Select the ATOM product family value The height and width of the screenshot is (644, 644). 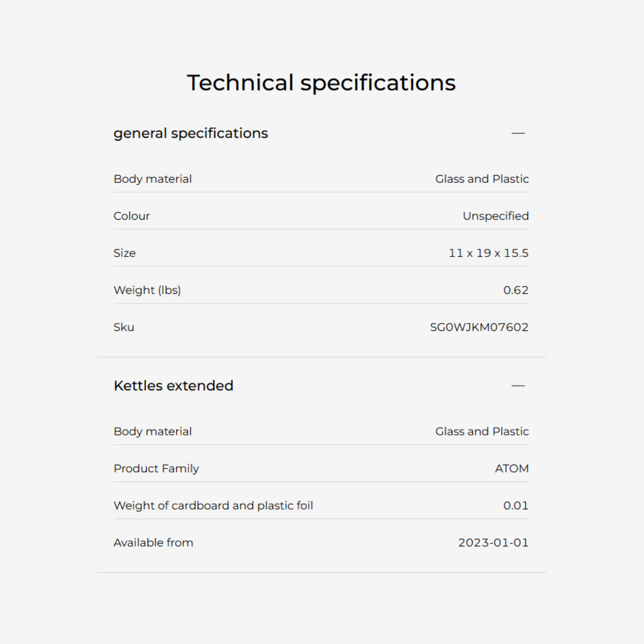point(512,468)
